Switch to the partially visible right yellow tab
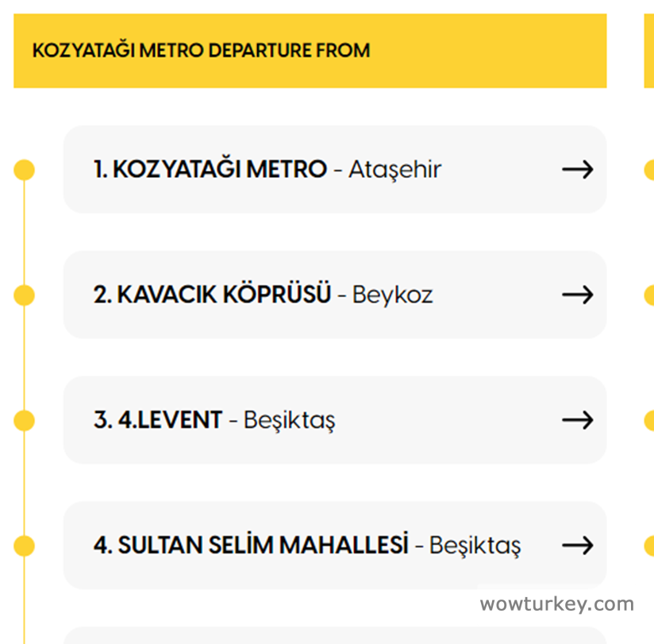Screen dimensions: 654x644 649,51
